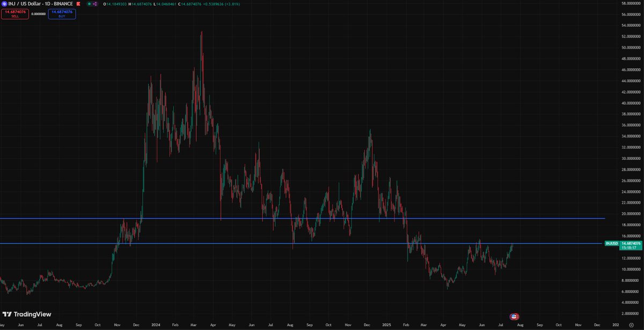
Task: Click the 10.0000000 price axis label
Action: click(x=632, y=269)
